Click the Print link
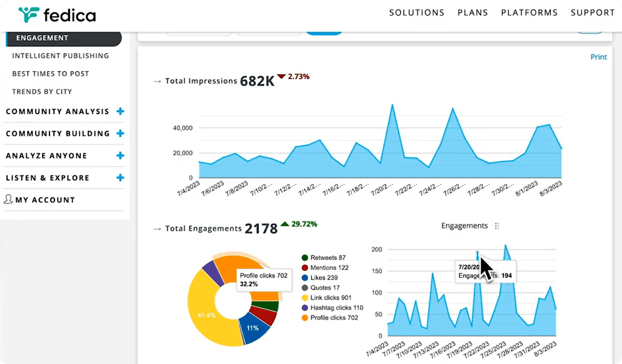622x364 pixels. tap(598, 57)
